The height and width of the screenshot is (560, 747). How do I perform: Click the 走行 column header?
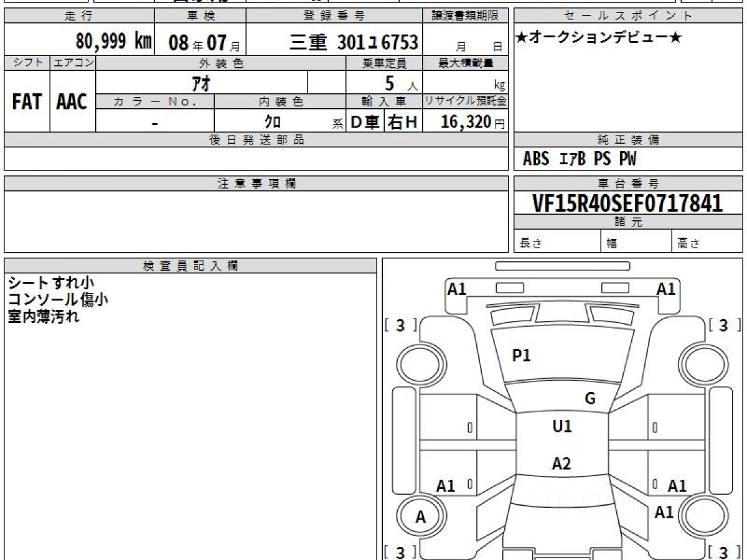pyautogui.click(x=78, y=17)
